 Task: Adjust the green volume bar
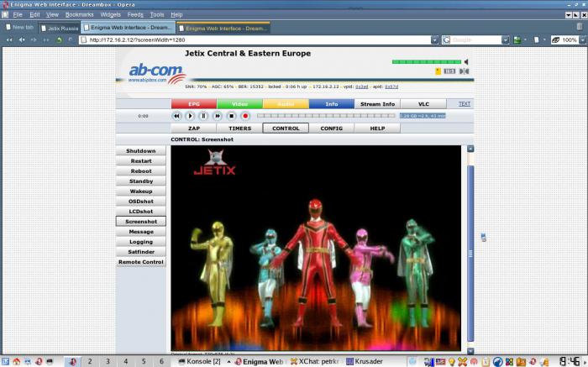pyautogui.click(x=427, y=62)
